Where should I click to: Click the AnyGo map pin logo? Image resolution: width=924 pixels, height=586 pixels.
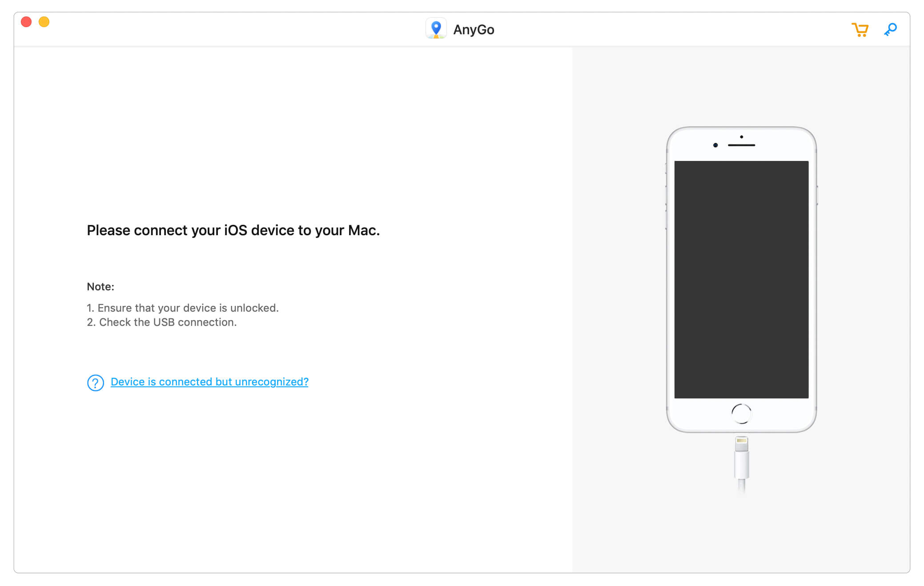436,29
